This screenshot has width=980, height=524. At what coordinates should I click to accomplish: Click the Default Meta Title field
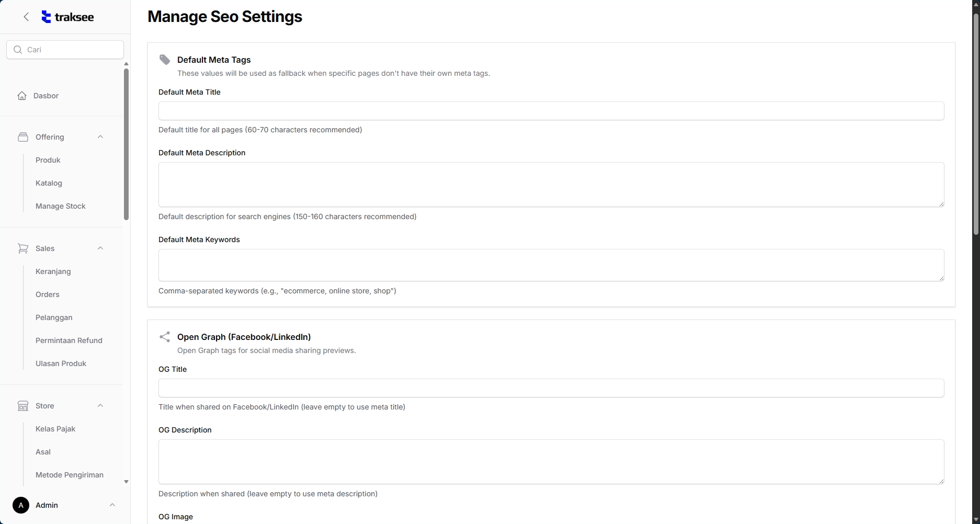[551, 111]
